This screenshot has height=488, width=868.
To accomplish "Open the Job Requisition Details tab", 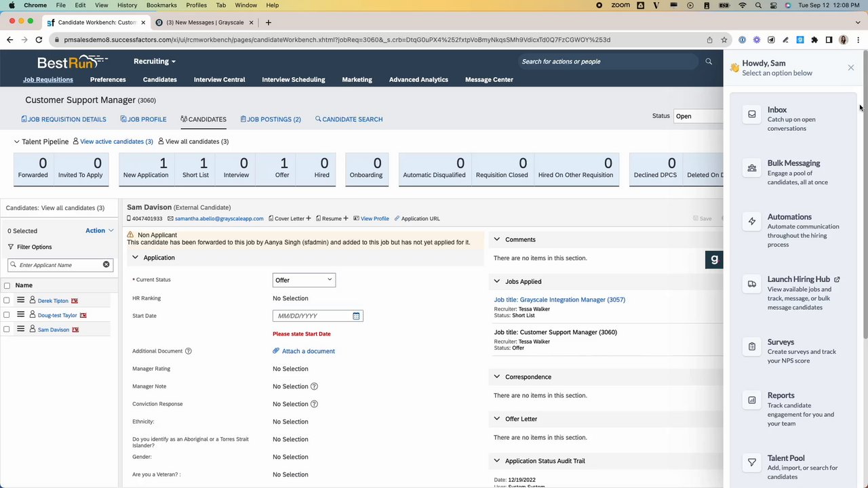I will pyautogui.click(x=64, y=119).
